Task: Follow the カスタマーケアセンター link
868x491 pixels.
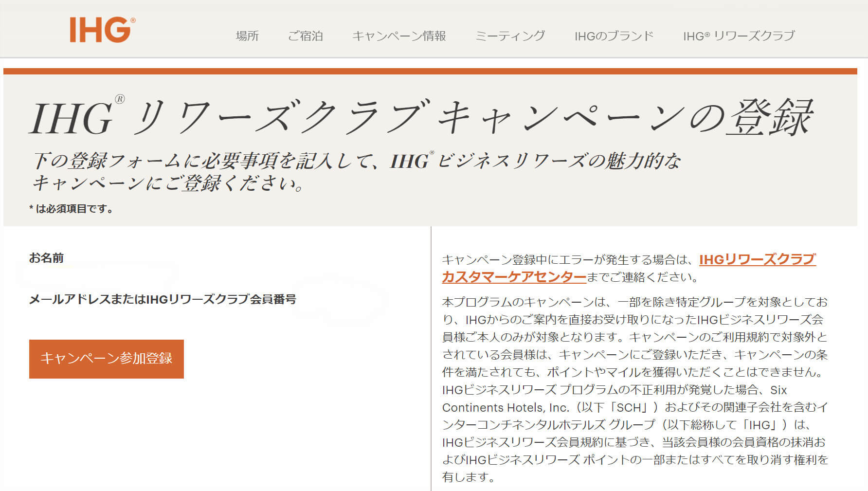Action: 514,277
